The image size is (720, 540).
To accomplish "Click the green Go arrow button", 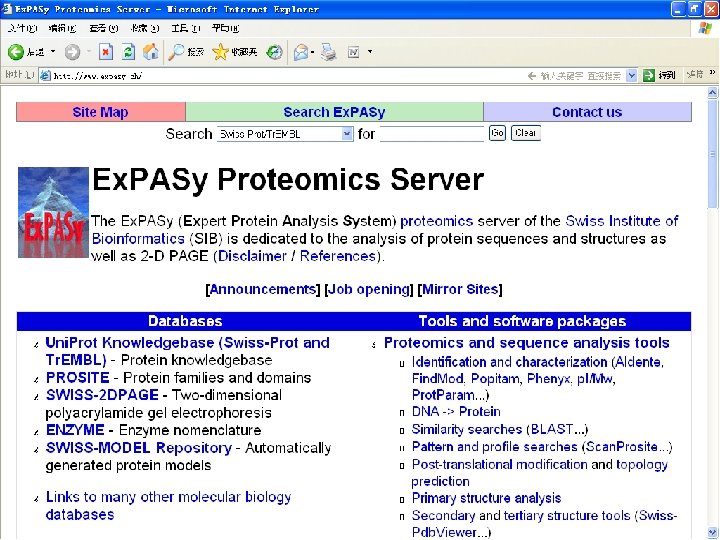I will pyautogui.click(x=648, y=75).
